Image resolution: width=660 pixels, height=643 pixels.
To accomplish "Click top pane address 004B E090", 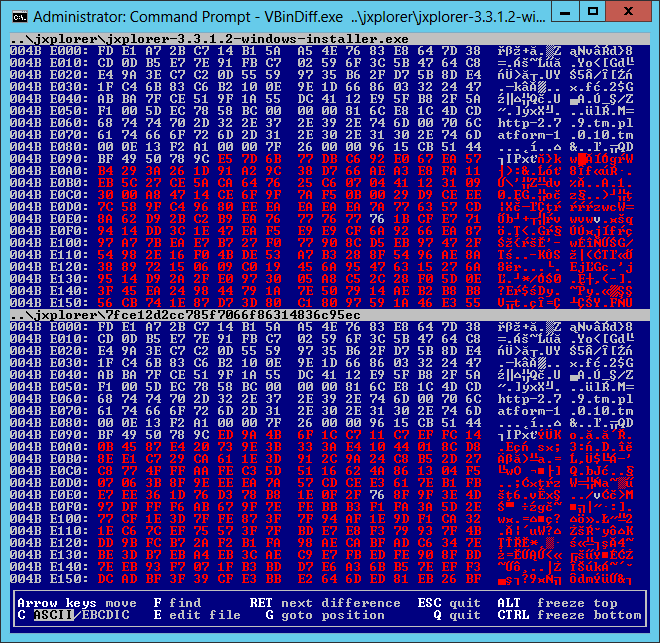I will [49, 159].
